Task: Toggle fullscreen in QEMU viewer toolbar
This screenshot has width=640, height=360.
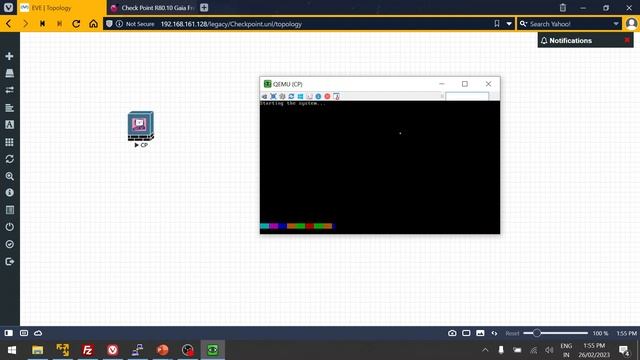Action: [x=273, y=96]
